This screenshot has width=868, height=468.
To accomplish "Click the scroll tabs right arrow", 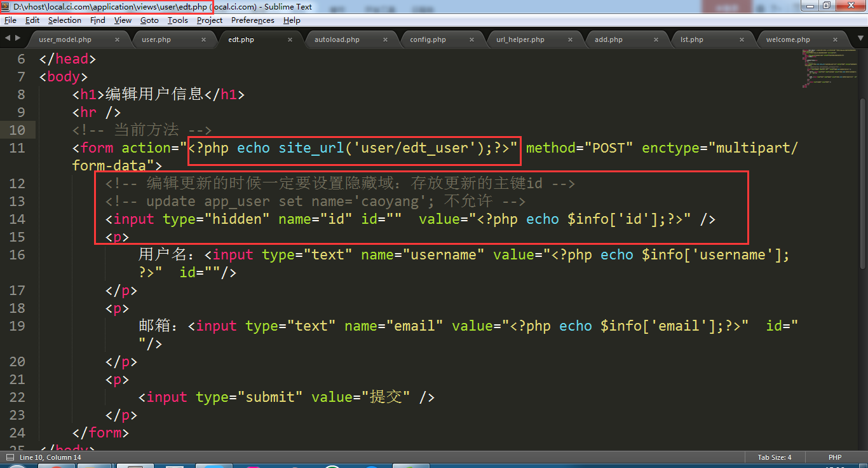I will pos(17,39).
